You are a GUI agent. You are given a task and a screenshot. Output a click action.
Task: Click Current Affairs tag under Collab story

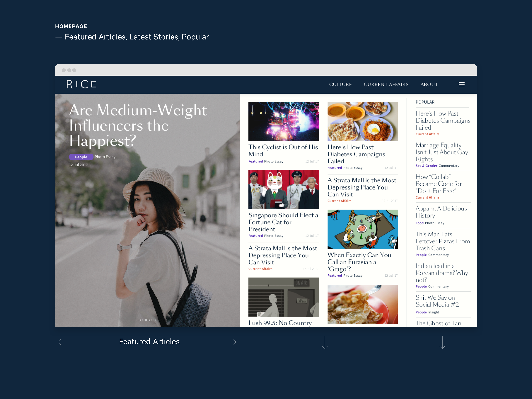[427, 197]
